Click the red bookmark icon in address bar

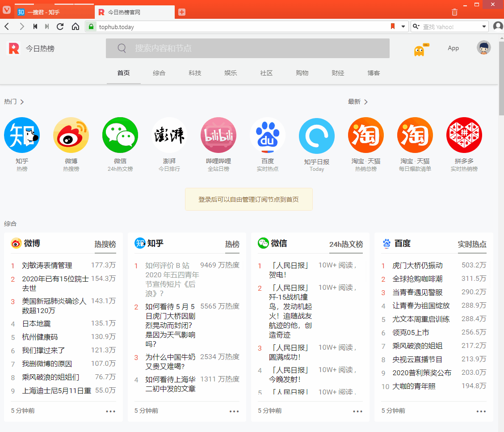[x=392, y=26]
